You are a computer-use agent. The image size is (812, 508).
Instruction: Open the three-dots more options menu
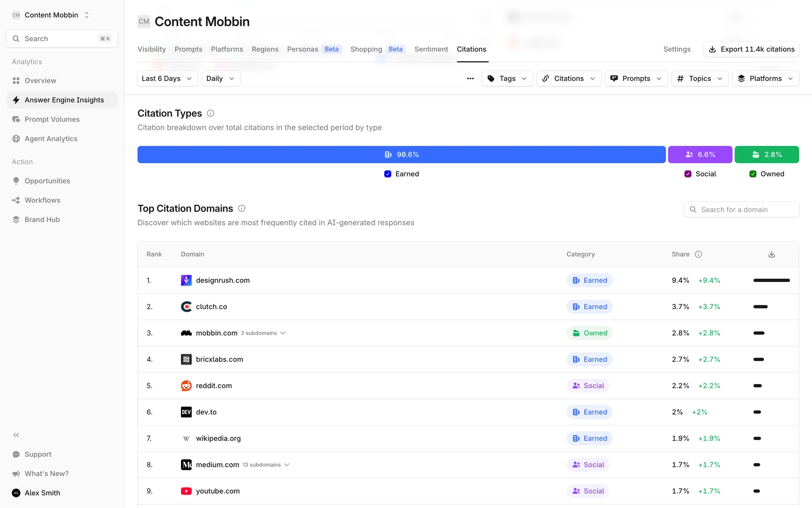pyautogui.click(x=470, y=79)
